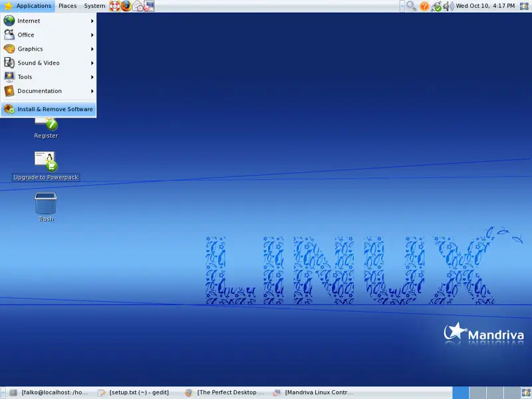The height and width of the screenshot is (399, 532).
Task: Open the Office submenu
Action: click(x=49, y=35)
